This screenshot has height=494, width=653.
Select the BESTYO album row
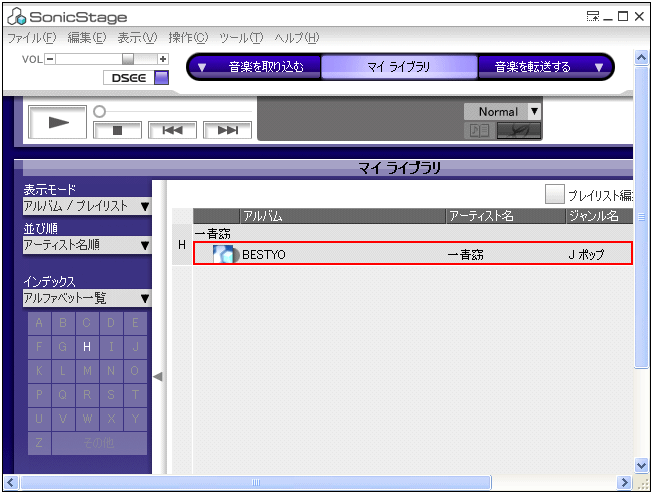click(x=413, y=253)
